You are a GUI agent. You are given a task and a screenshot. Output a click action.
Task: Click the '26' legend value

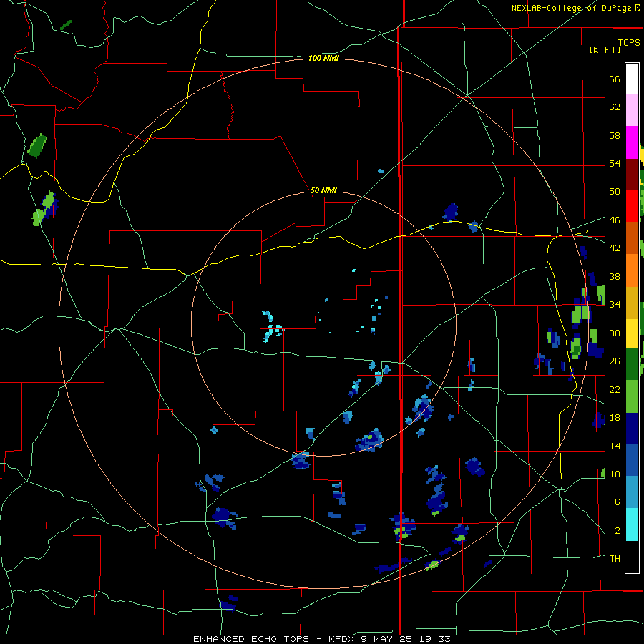[615, 361]
